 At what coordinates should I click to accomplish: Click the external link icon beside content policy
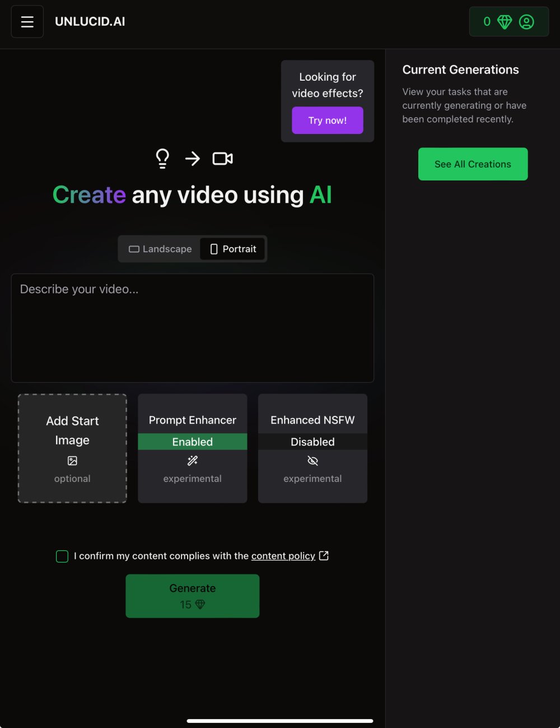[x=324, y=555]
